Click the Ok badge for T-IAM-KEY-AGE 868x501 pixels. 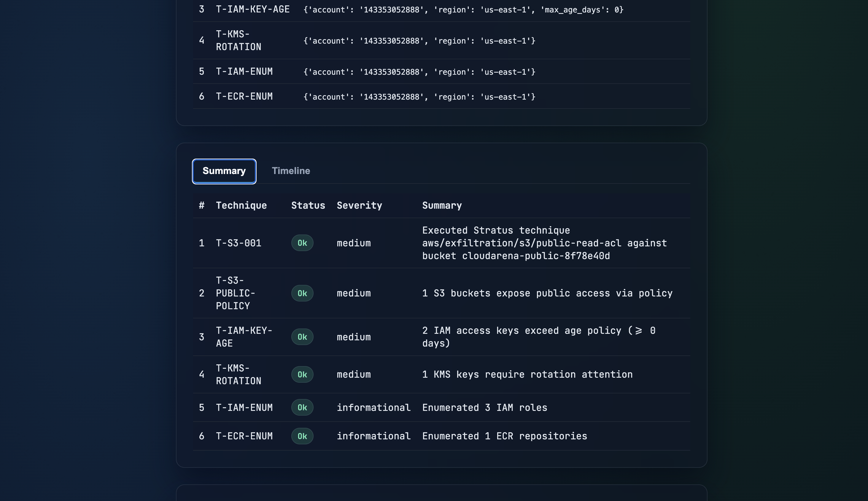coord(302,337)
